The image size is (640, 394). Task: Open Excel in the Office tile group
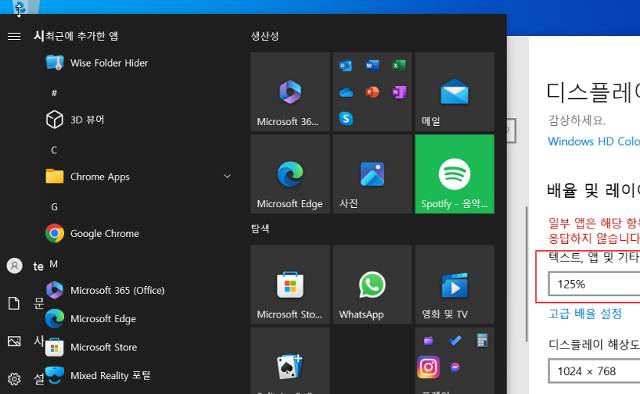[x=399, y=65]
